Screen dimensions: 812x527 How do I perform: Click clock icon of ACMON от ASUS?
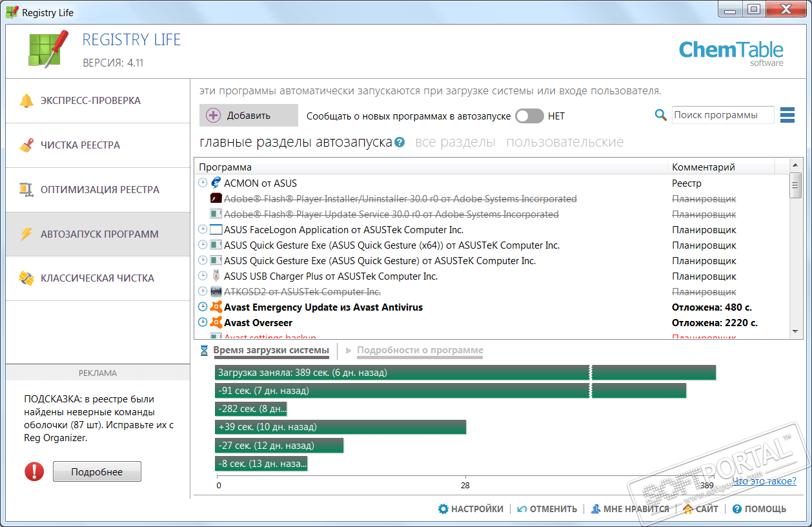point(203,183)
